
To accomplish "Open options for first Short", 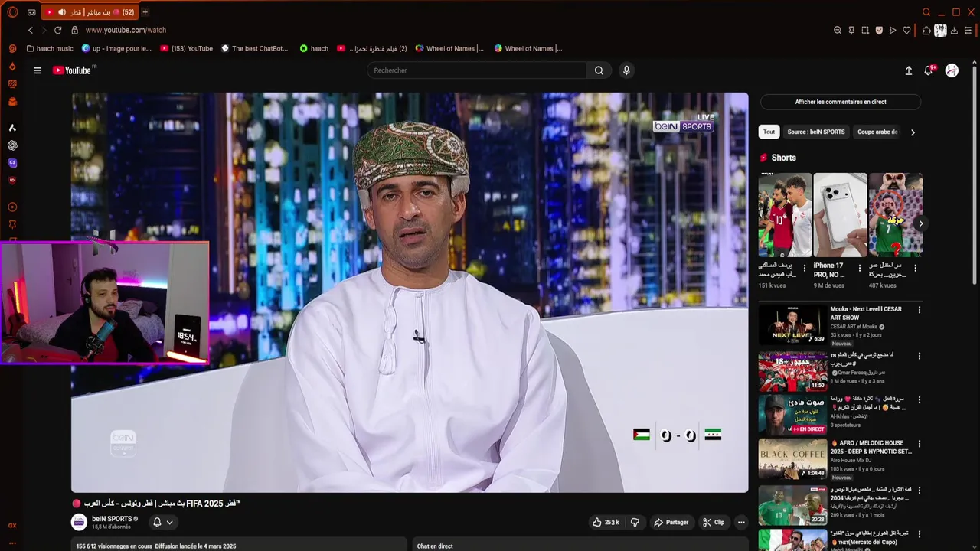I will [x=804, y=268].
